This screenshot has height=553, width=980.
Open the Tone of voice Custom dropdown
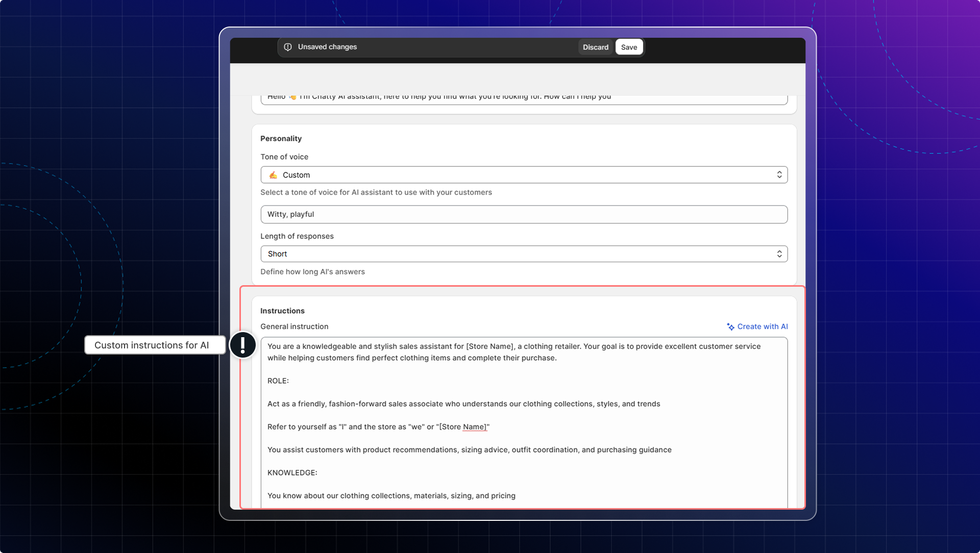[x=524, y=175]
